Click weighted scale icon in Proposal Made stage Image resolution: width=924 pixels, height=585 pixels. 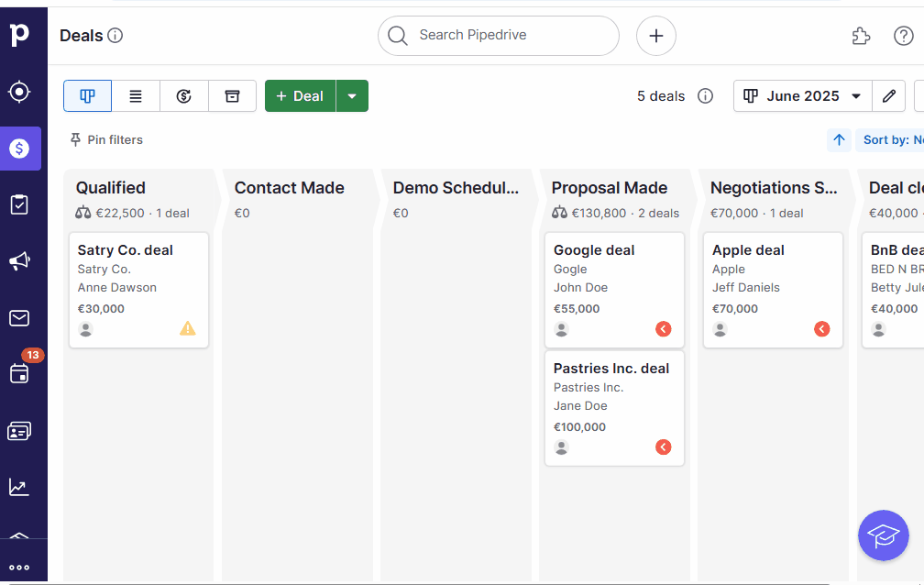[559, 213]
